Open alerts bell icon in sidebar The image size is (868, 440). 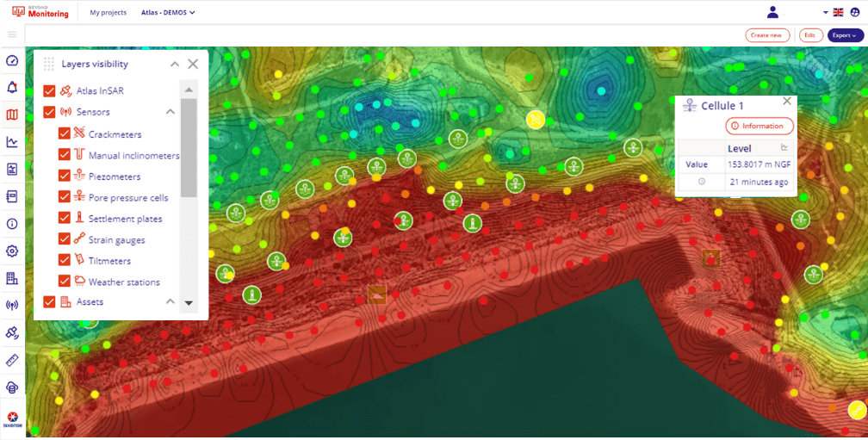pos(12,87)
